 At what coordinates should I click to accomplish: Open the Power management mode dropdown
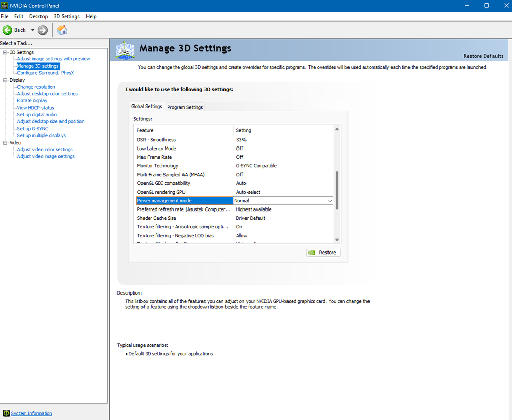tap(330, 201)
